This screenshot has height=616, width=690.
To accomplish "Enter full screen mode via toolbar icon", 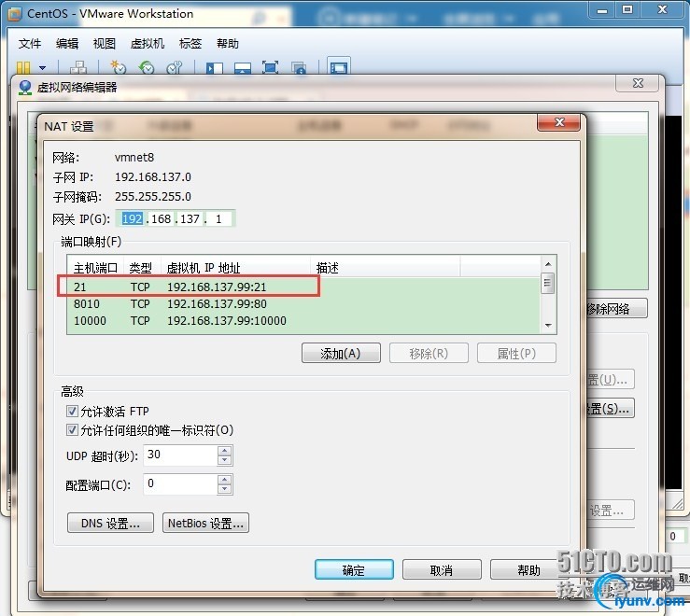I will click(270, 67).
